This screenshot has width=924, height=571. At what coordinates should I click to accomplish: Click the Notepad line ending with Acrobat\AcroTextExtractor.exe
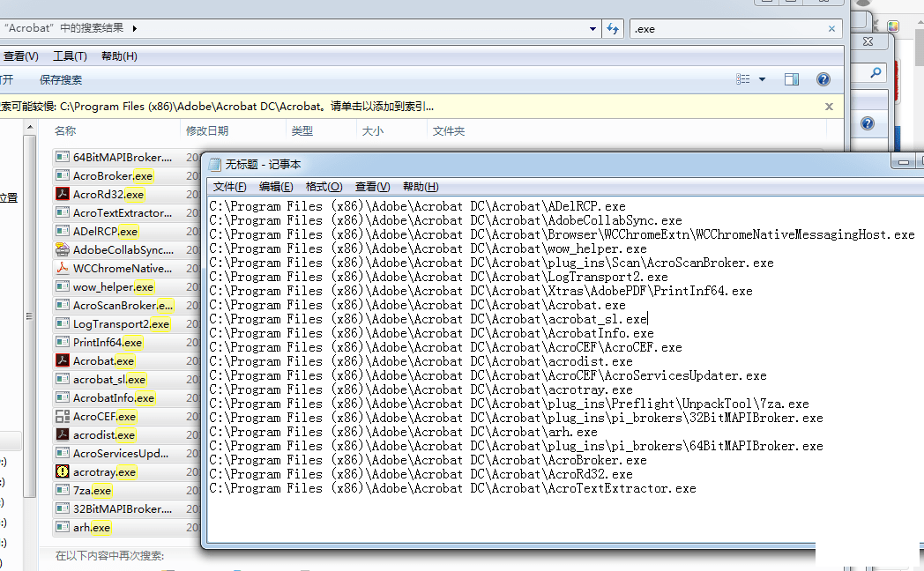pyautogui.click(x=452, y=488)
